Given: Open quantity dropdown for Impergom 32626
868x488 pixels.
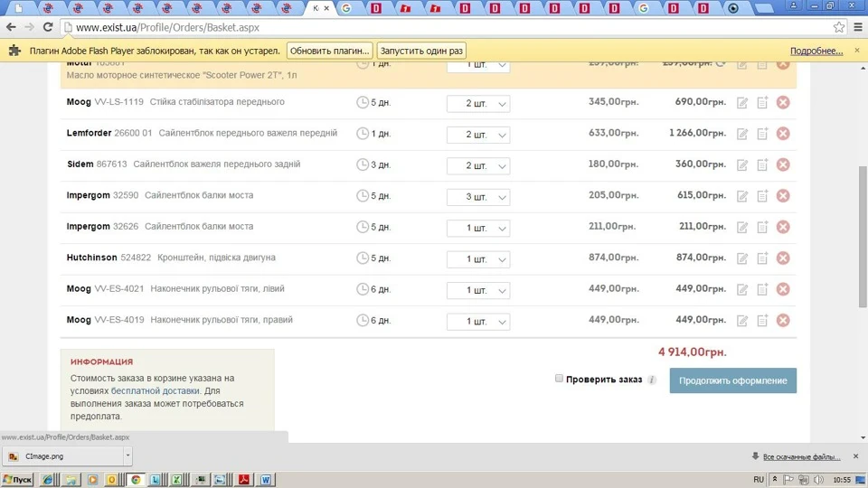Looking at the screenshot, I should (x=478, y=228).
